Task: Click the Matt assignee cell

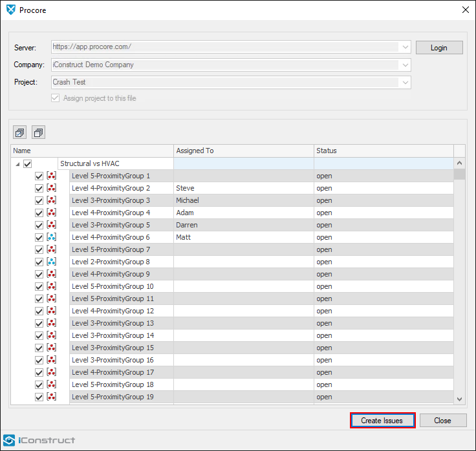Action: point(244,237)
